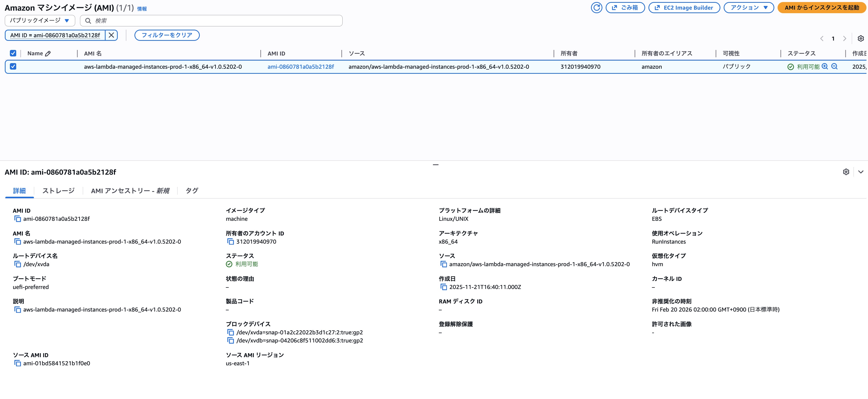
Task: Collapse details panel with chevron arrow
Action: point(861,172)
